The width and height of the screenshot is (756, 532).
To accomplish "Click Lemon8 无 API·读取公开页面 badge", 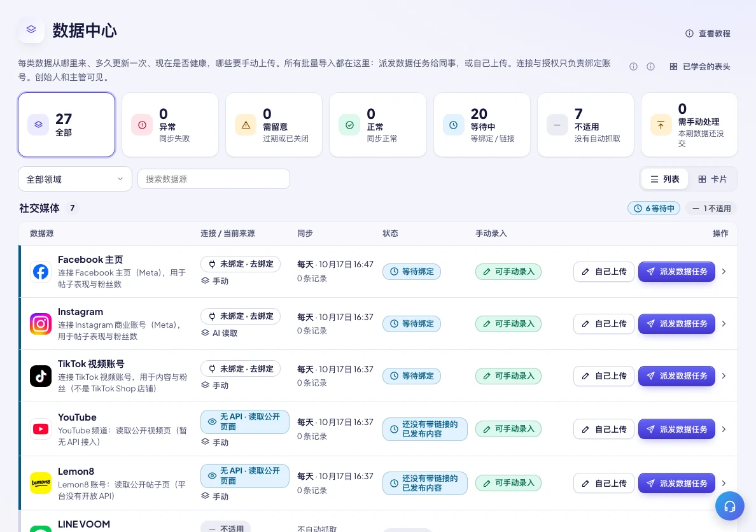I will tap(245, 475).
